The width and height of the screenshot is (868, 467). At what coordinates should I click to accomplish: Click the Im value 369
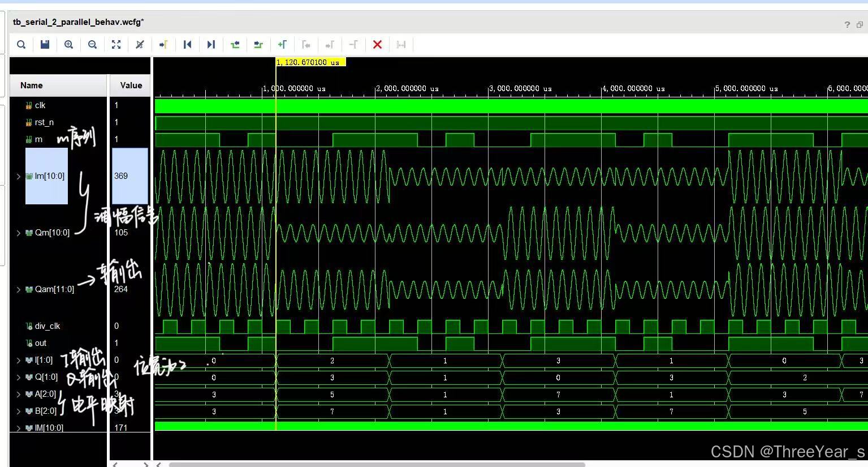tap(121, 176)
